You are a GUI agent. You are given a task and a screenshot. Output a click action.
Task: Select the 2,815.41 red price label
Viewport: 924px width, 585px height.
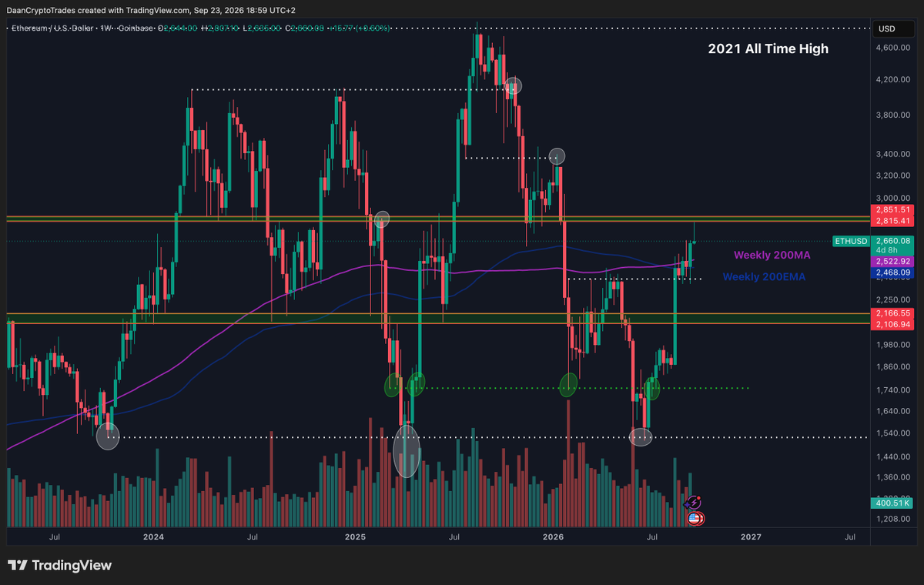tap(893, 221)
